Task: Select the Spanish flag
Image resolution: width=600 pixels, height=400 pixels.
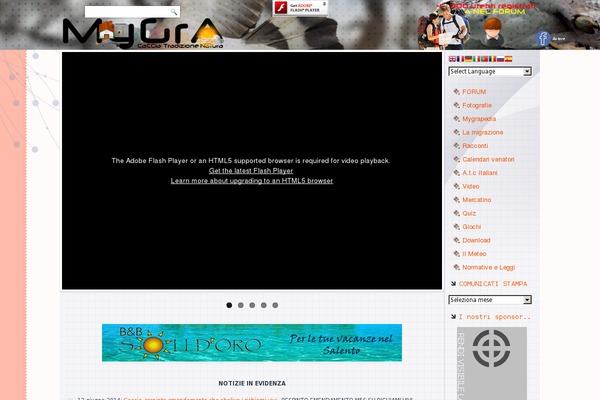Action: (x=509, y=59)
